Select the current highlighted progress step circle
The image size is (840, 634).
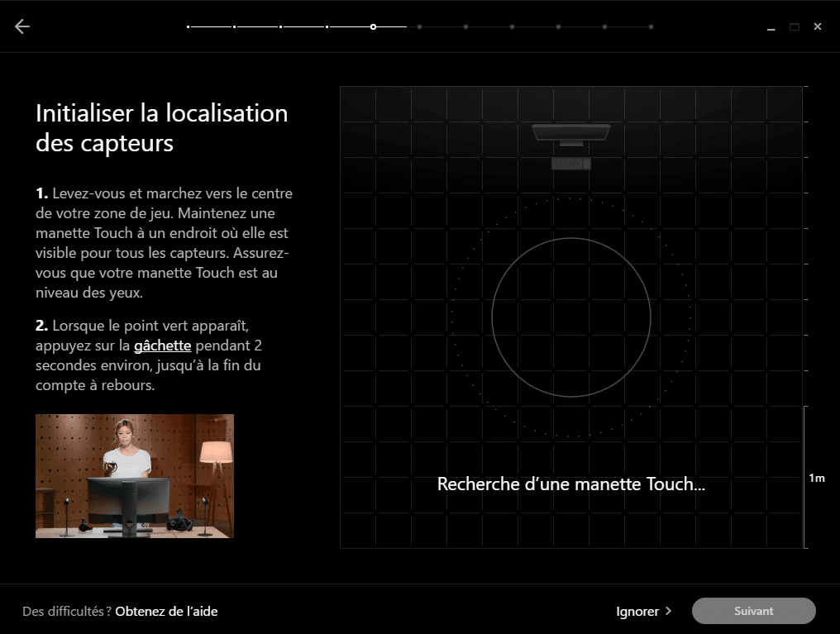(373, 27)
